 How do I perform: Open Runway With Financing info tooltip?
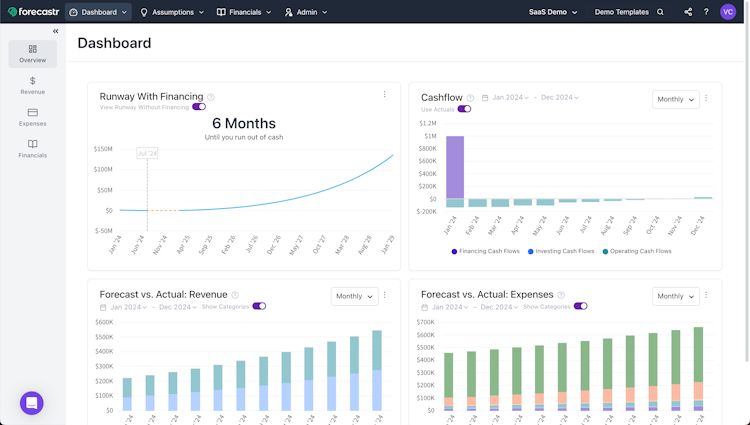(x=211, y=97)
